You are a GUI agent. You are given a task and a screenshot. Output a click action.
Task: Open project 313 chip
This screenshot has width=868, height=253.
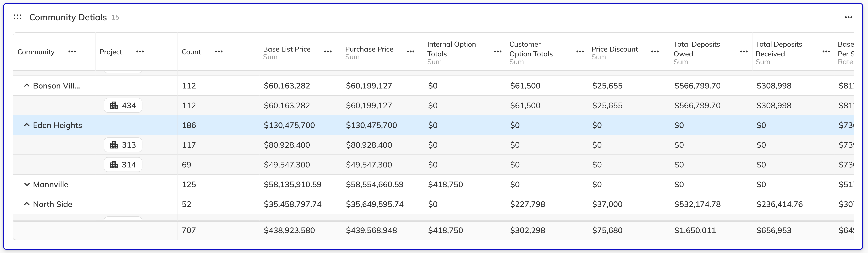[123, 145]
